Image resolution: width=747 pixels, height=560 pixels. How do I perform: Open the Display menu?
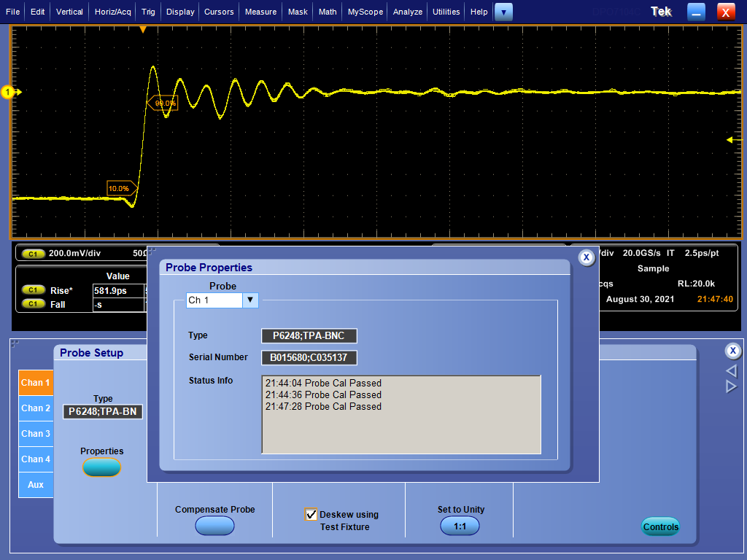(180, 12)
